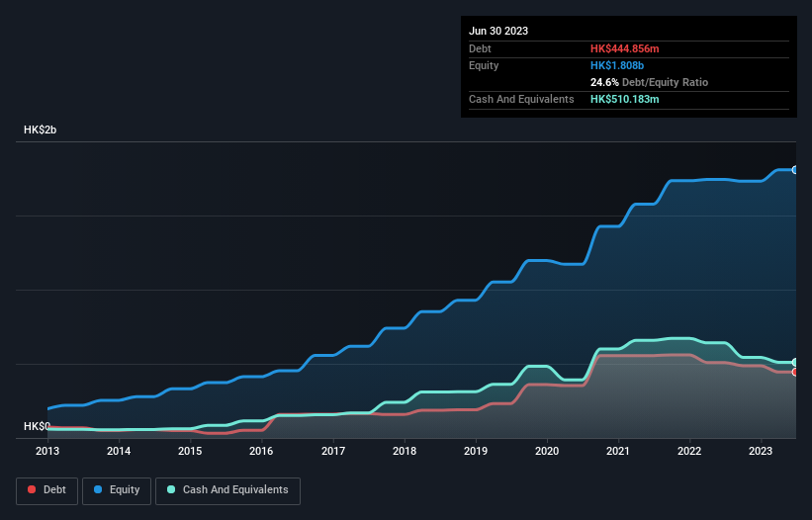This screenshot has height=520, width=812.
Task: Click Cash And Equivalents label in tooltip
Action: click(x=521, y=99)
